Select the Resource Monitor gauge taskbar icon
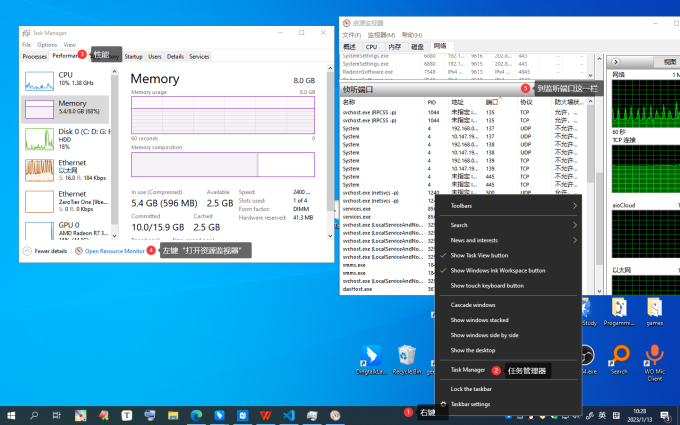Screen dimensions: 680x425 pyautogui.click(x=335, y=415)
